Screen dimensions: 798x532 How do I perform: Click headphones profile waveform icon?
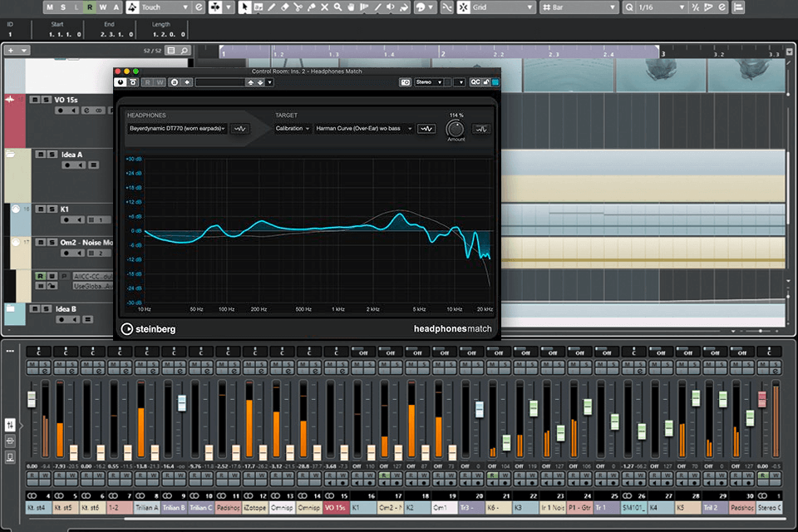point(240,129)
